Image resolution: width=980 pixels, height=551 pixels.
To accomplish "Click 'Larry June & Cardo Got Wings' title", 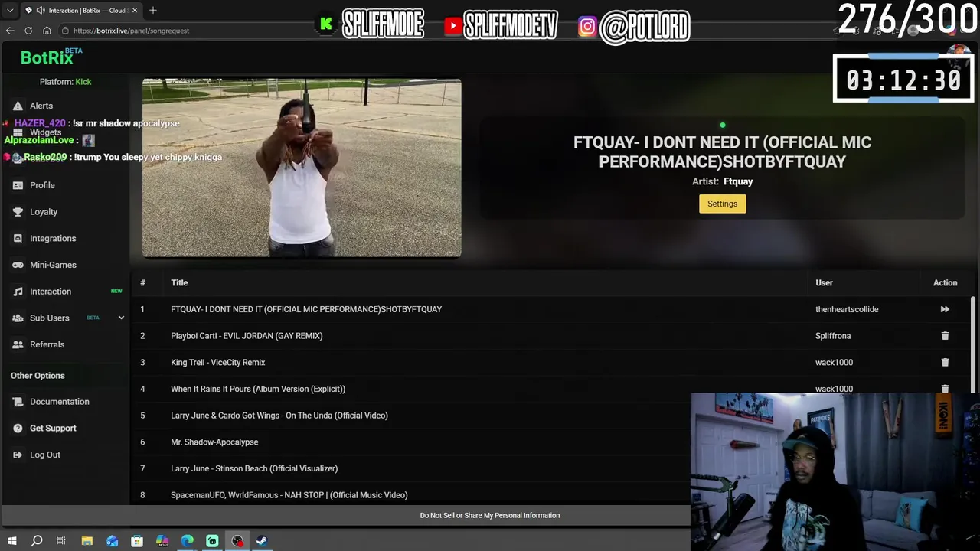I will point(279,416).
